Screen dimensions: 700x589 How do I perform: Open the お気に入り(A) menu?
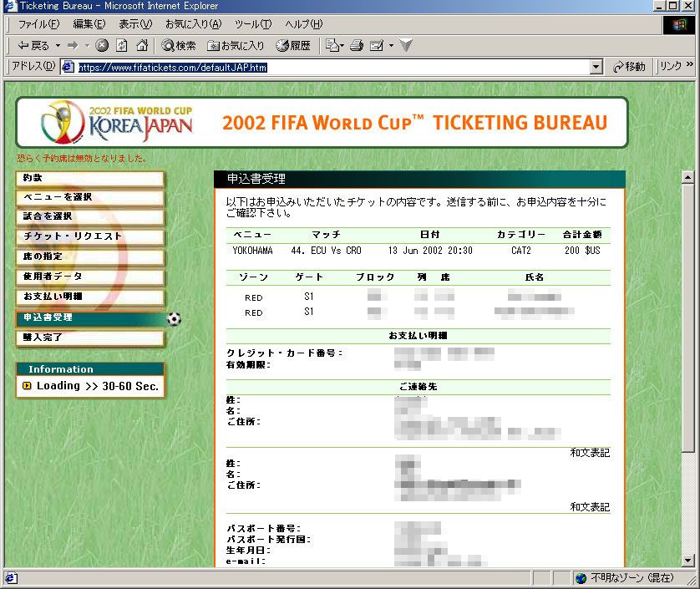[193, 24]
